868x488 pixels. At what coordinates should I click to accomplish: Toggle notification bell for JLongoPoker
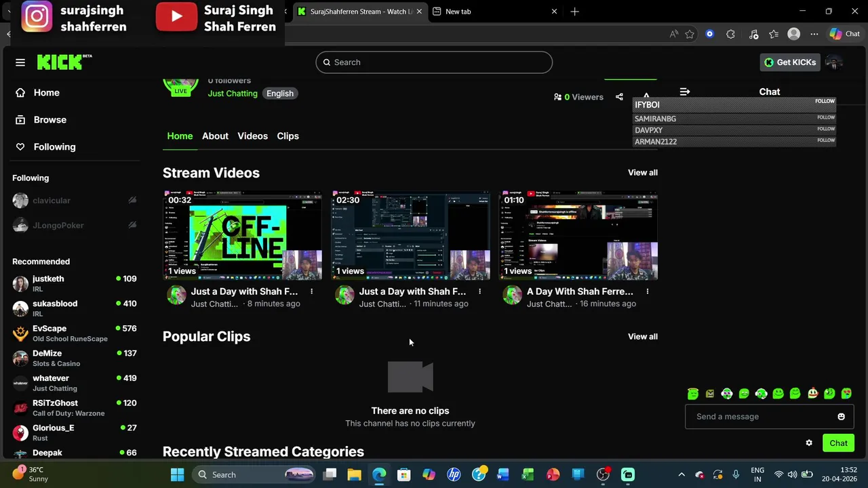[132, 225]
